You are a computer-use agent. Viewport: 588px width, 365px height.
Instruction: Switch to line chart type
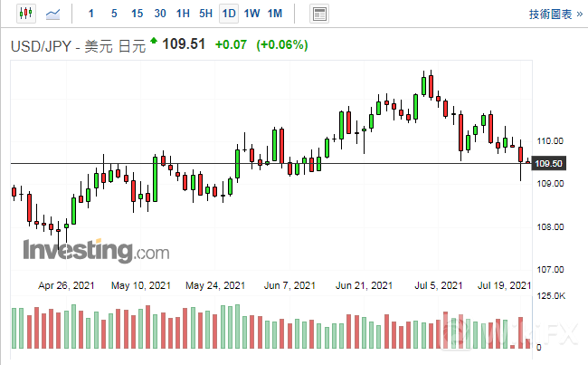pos(54,14)
